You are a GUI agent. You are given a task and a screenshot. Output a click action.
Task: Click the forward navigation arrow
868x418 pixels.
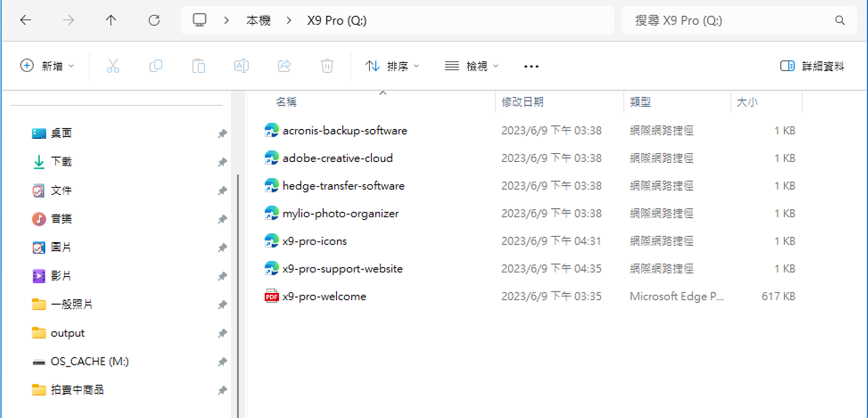click(68, 20)
